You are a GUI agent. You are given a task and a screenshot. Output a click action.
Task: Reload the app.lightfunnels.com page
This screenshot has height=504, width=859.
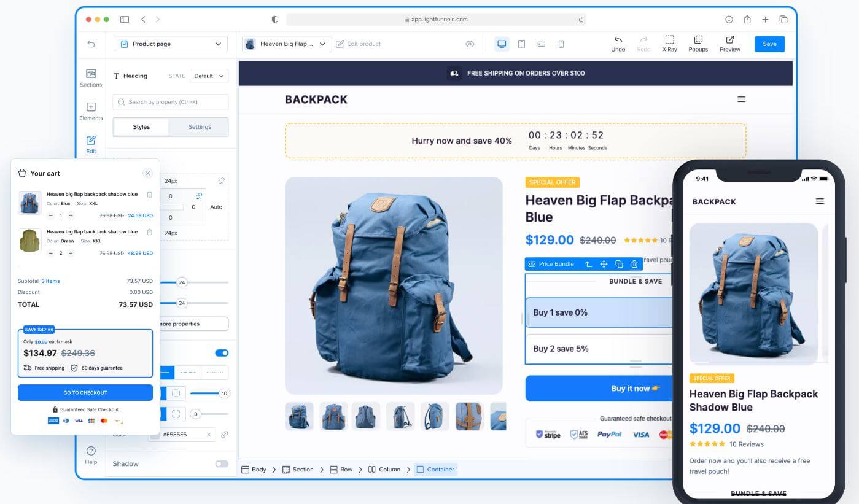pos(581,20)
